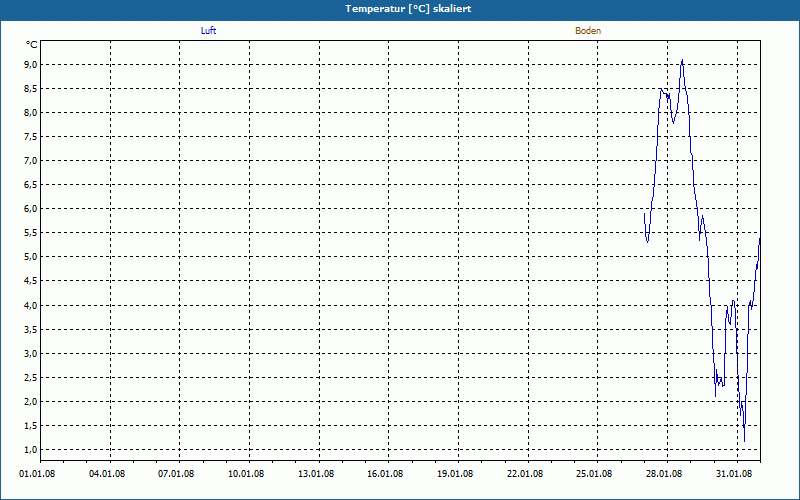Click the 22.01.08 date label
This screenshot has width=800, height=500.
coord(525,474)
